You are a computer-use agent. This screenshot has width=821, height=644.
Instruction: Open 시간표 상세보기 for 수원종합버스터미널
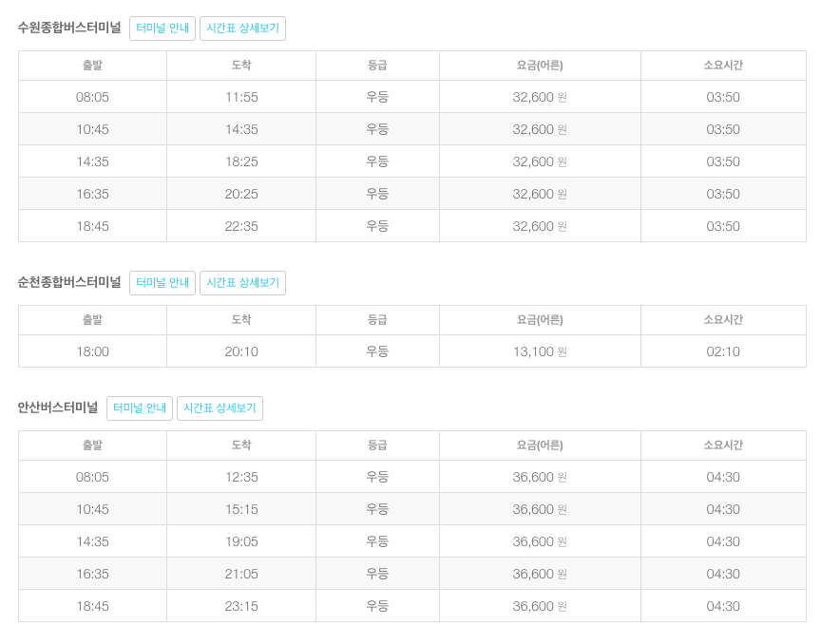[242, 28]
